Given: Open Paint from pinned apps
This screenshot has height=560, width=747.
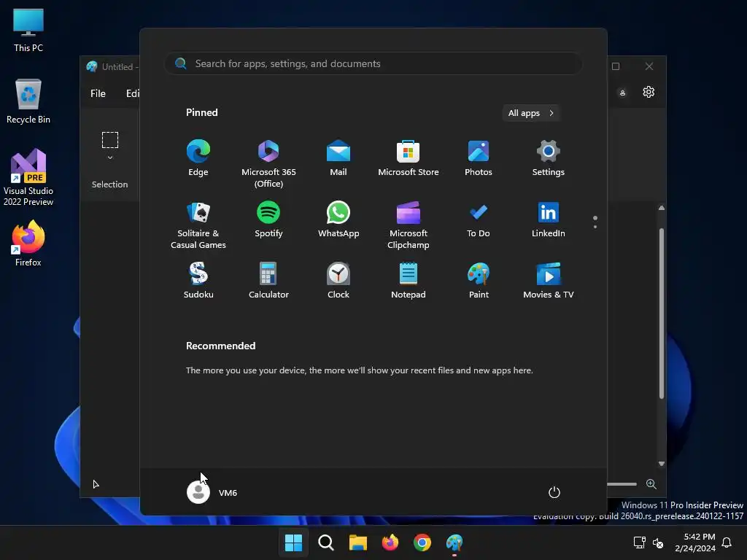Looking at the screenshot, I should 479,281.
